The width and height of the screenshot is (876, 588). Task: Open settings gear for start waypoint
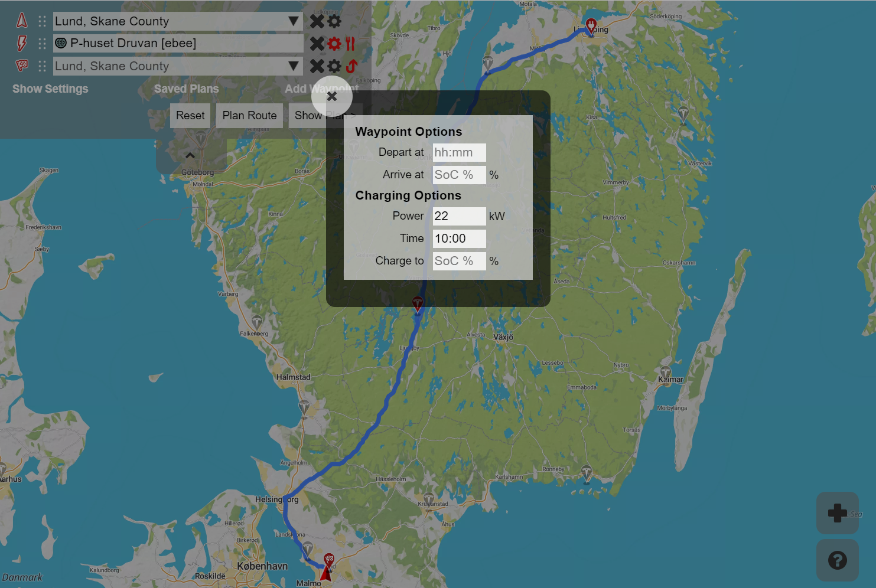[x=334, y=21]
